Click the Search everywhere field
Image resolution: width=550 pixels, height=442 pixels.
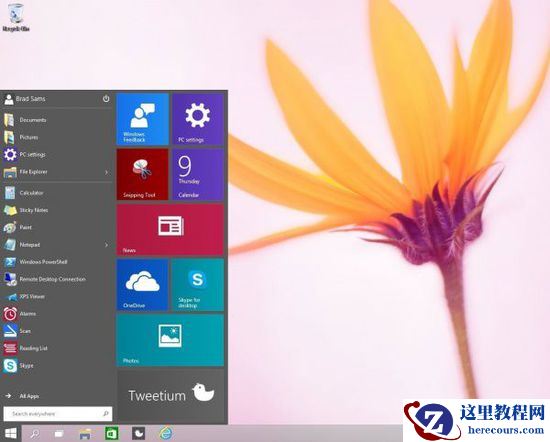coord(58,414)
